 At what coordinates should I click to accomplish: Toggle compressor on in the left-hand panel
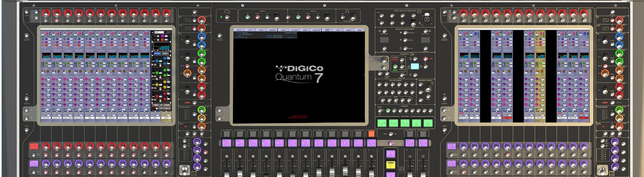(x=195, y=114)
